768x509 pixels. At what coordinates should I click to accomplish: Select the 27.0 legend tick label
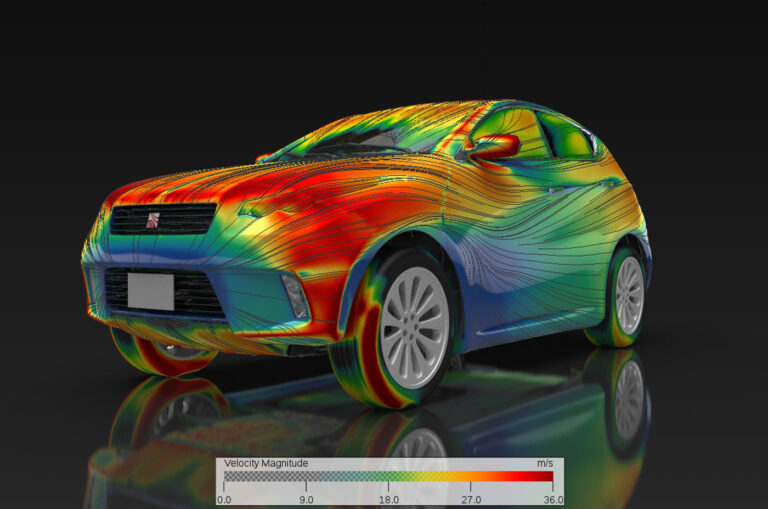click(x=471, y=500)
